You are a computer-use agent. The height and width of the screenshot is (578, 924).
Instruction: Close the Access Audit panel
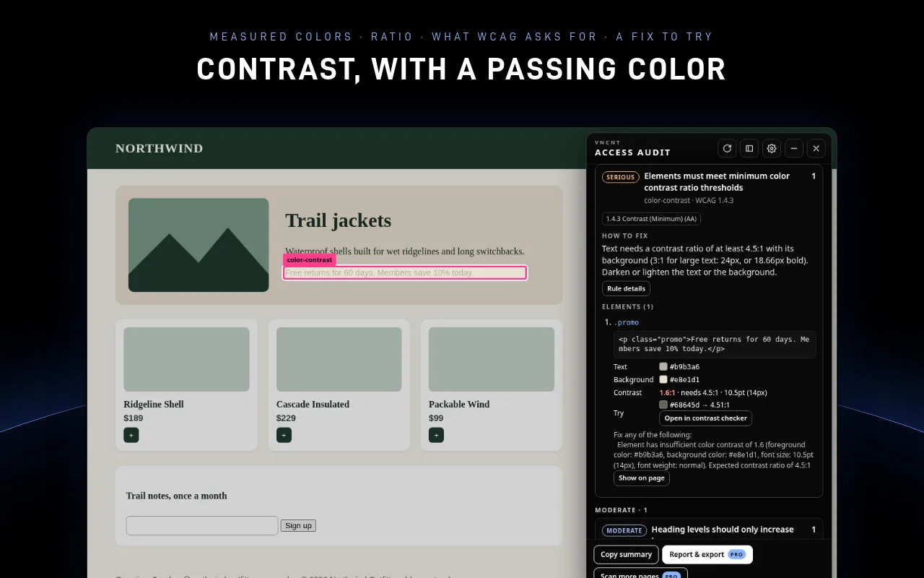(816, 148)
